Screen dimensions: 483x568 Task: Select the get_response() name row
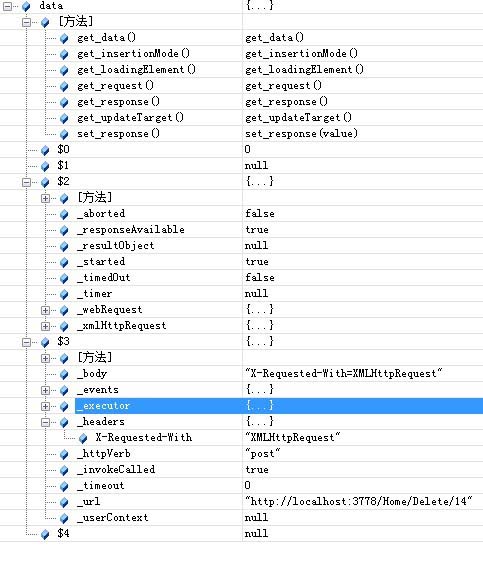118,102
